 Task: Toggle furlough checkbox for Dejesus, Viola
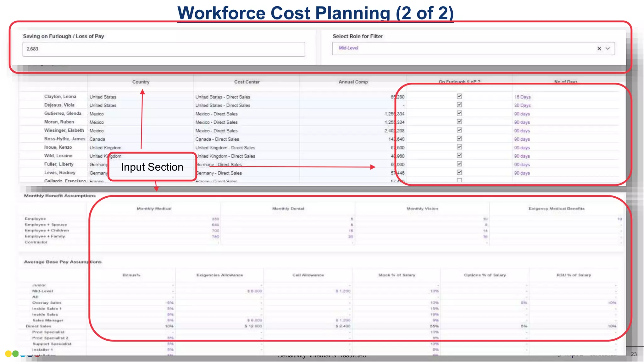[459, 105]
